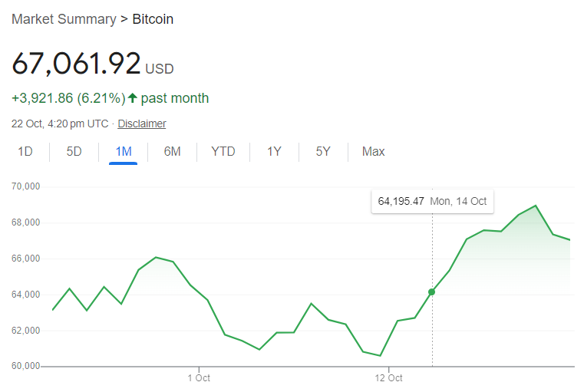Switch chart to YTD view
The image size is (584, 392).
(223, 151)
